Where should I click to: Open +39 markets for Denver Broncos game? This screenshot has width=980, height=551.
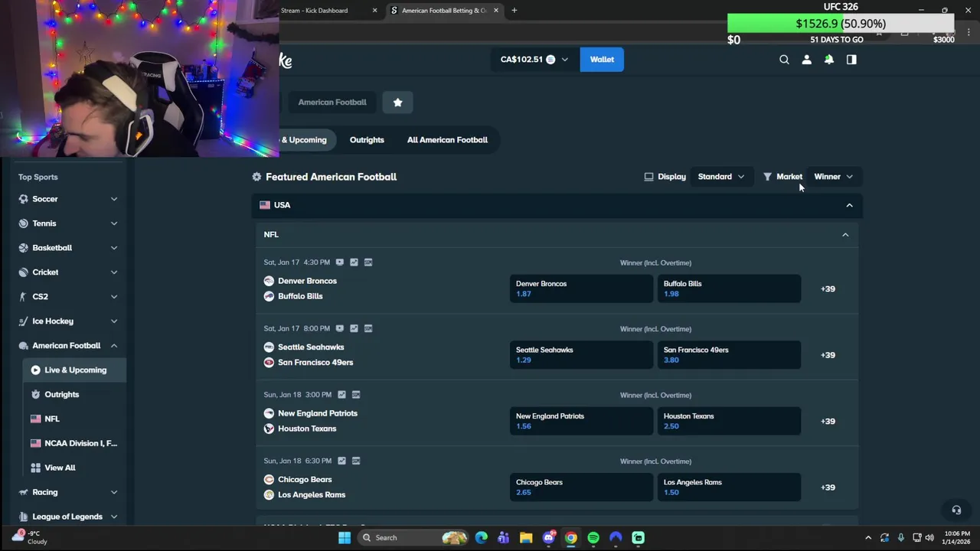tap(828, 289)
